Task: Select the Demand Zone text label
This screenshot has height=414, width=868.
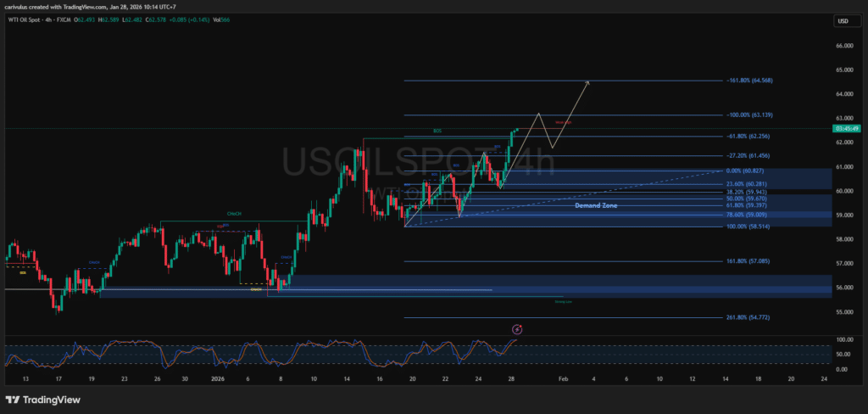Action: coord(596,205)
